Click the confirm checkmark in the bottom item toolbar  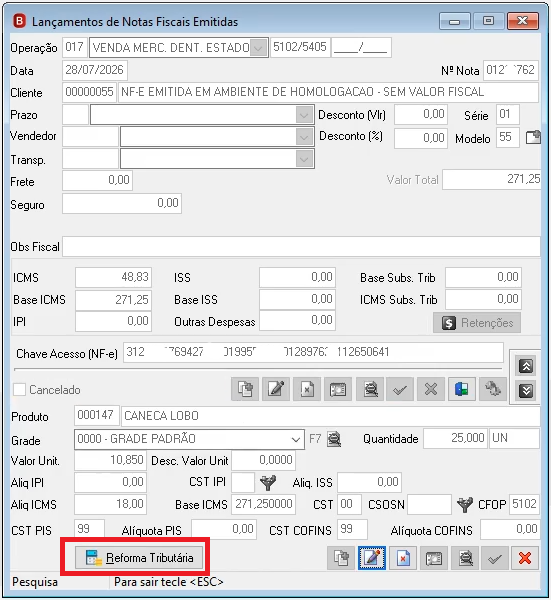[x=495, y=558]
